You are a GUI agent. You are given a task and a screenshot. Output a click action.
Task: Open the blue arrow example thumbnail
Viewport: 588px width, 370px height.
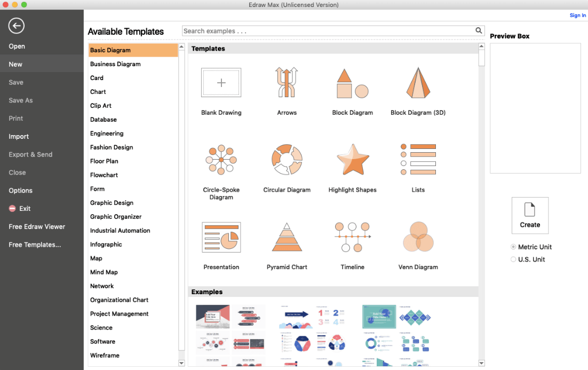[296, 317]
